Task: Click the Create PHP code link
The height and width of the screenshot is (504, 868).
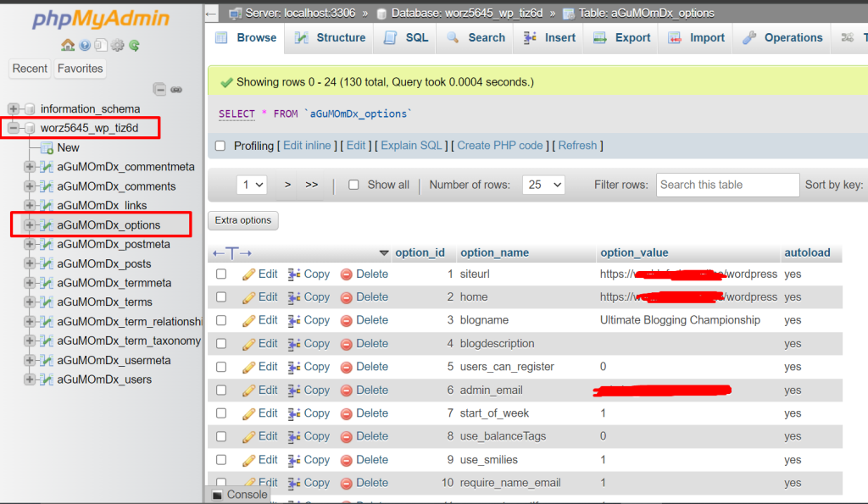Action: 500,145
